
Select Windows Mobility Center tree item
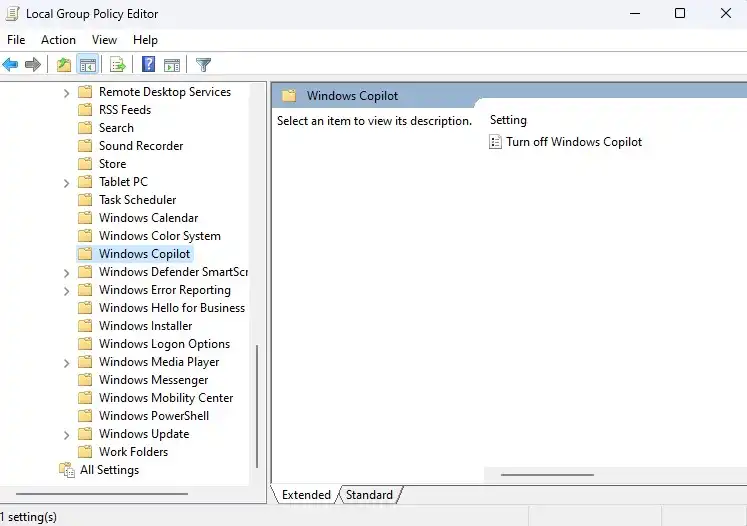(166, 398)
